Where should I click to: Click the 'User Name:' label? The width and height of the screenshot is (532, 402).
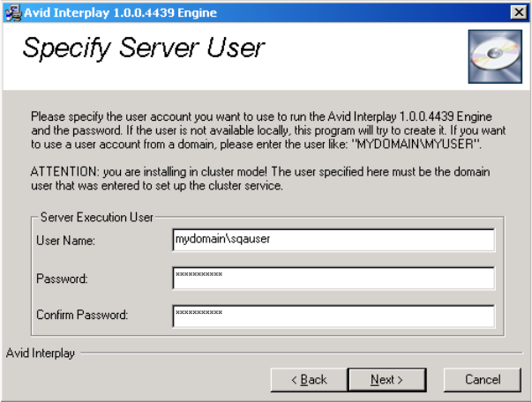[x=66, y=241]
